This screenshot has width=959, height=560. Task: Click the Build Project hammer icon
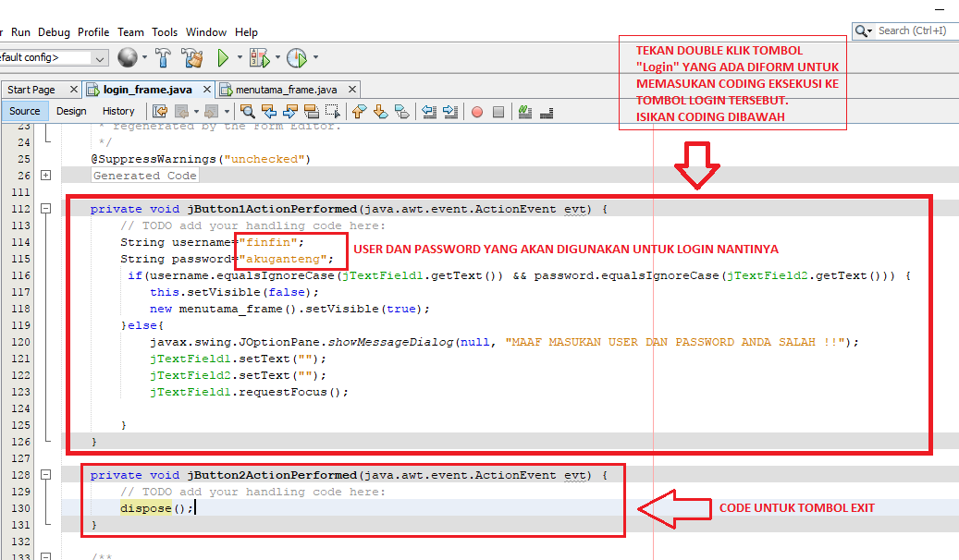(163, 57)
